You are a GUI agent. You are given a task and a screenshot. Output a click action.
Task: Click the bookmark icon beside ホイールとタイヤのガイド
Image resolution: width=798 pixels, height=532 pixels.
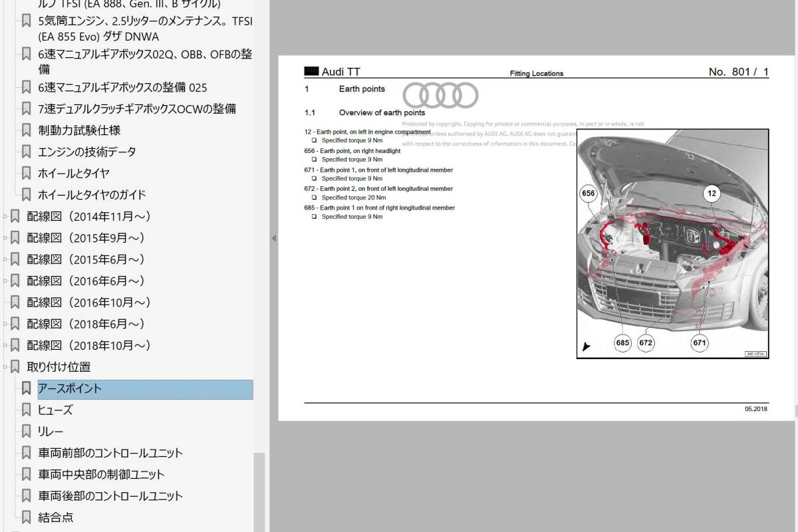coord(26,195)
